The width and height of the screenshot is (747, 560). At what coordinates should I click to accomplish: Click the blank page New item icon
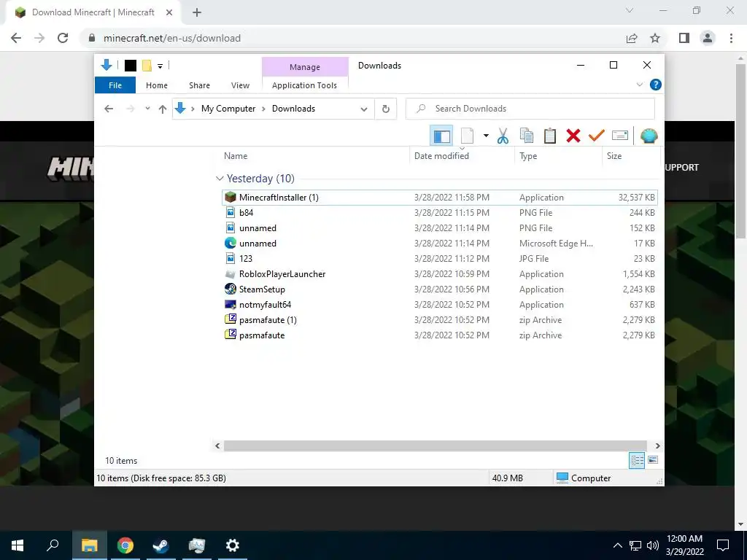[468, 136]
